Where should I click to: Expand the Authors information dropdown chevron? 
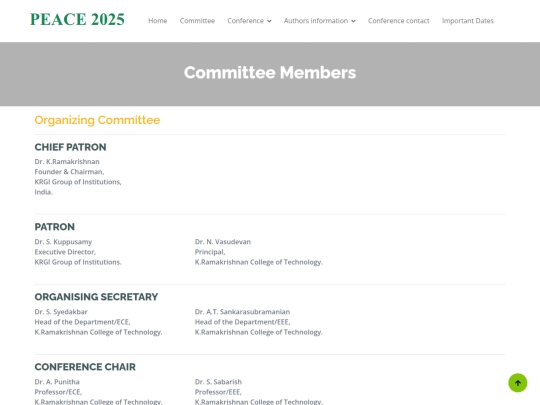tap(353, 21)
